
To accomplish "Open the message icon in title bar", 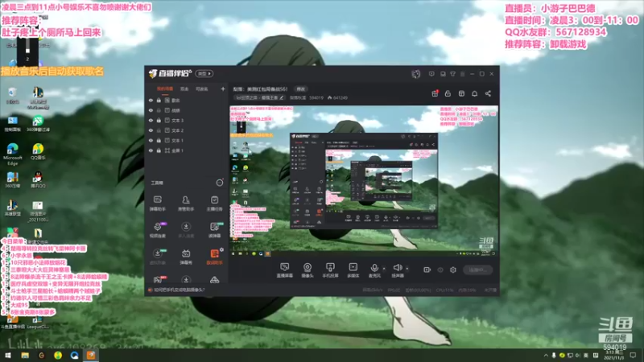I will [x=431, y=74].
